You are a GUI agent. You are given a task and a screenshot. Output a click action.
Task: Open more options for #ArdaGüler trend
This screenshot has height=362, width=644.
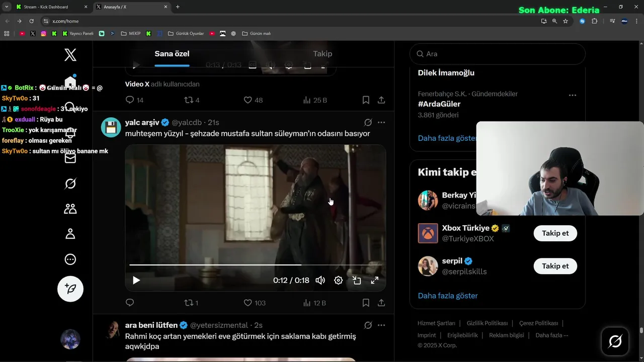(573, 95)
